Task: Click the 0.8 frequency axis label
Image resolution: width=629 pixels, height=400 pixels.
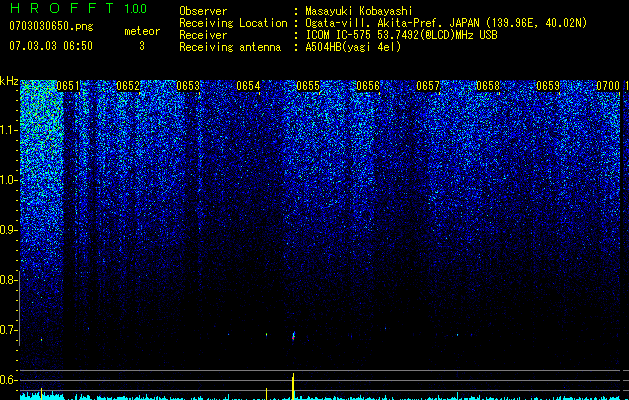Action: 8,280
